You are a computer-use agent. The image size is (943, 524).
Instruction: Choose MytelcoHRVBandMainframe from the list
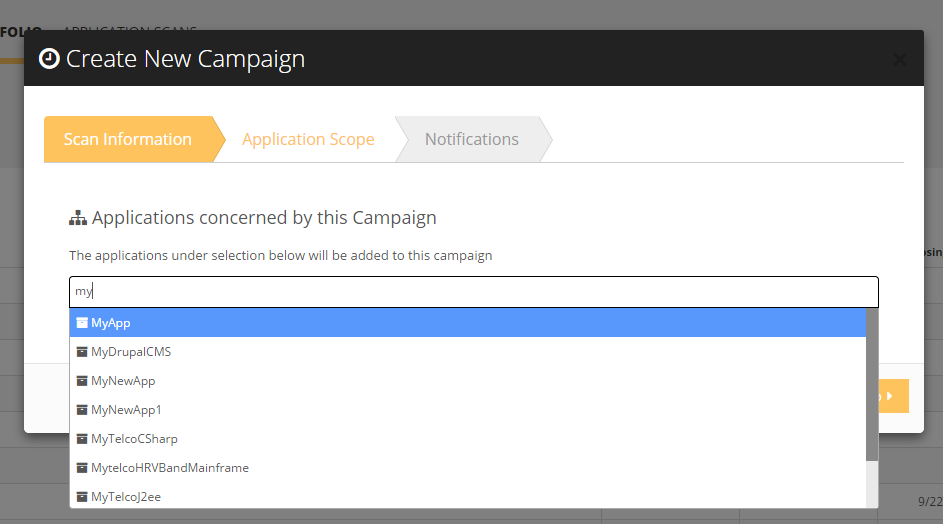(170, 468)
